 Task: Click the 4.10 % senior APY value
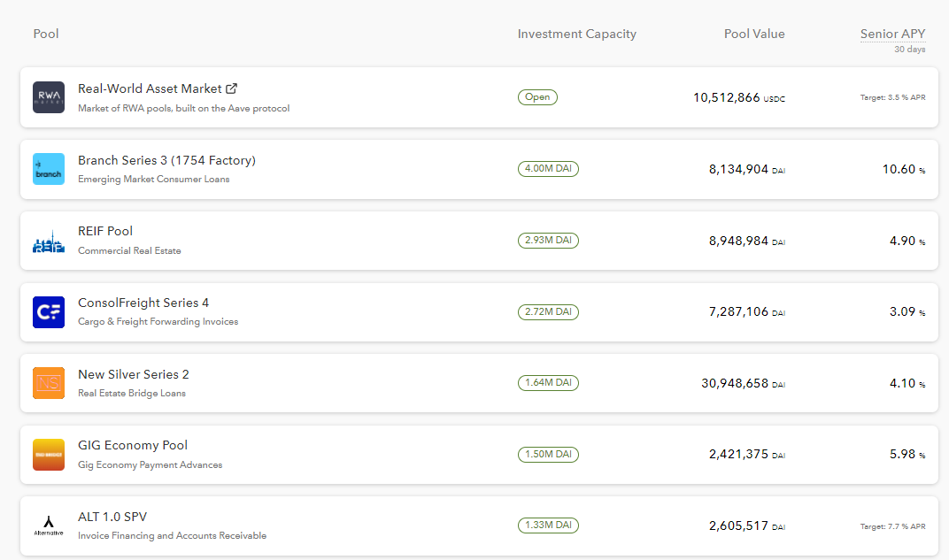pyautogui.click(x=907, y=383)
